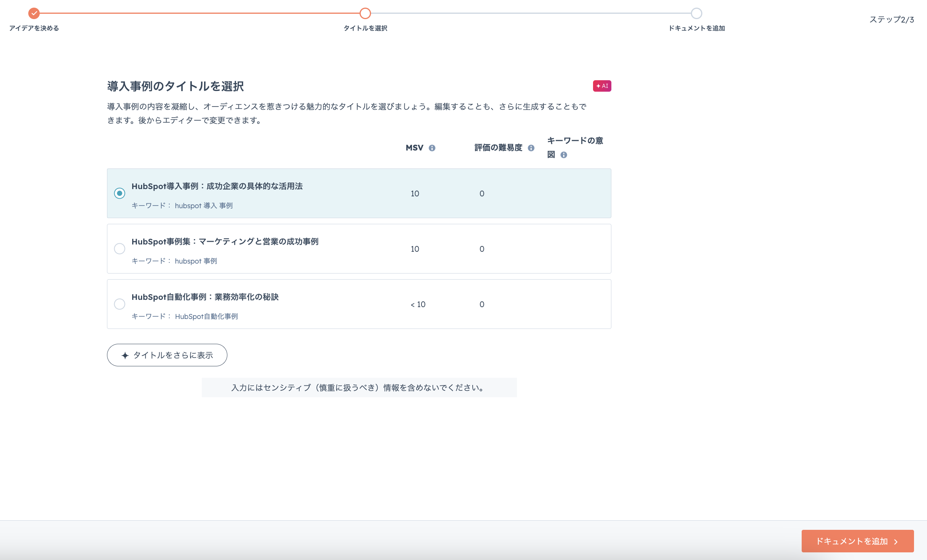This screenshot has height=560, width=927.
Task: Click the chevron arrow on ドキュメントを追加 button
Action: tap(896, 542)
